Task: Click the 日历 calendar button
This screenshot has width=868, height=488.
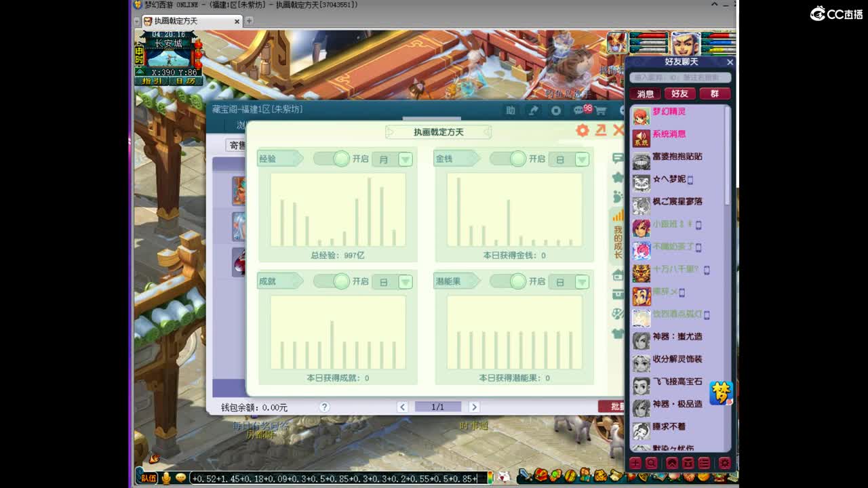Action: click(x=184, y=81)
